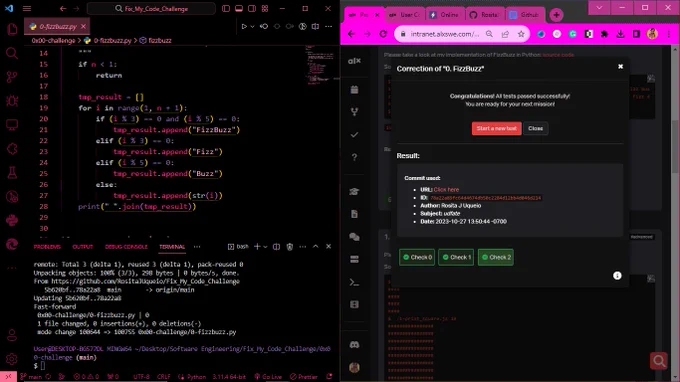Open the commit URL Click here link
Viewport: 680px width, 382px height.
click(x=446, y=189)
